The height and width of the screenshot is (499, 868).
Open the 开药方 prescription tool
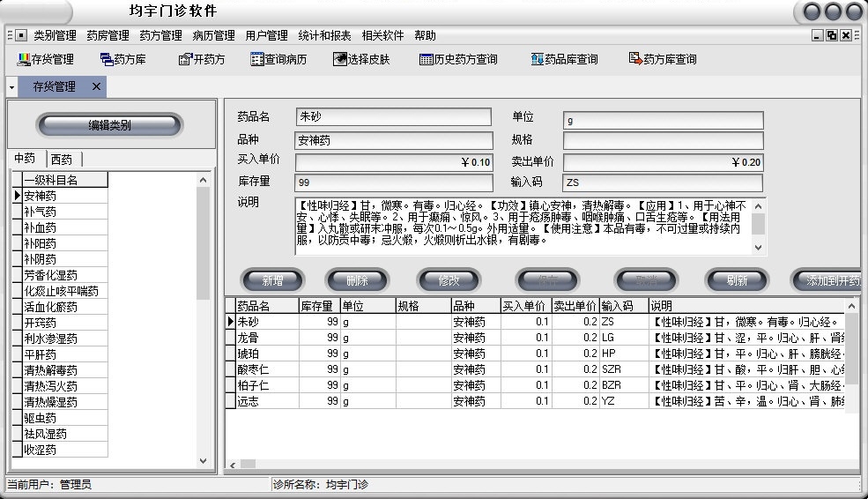pyautogui.click(x=202, y=59)
